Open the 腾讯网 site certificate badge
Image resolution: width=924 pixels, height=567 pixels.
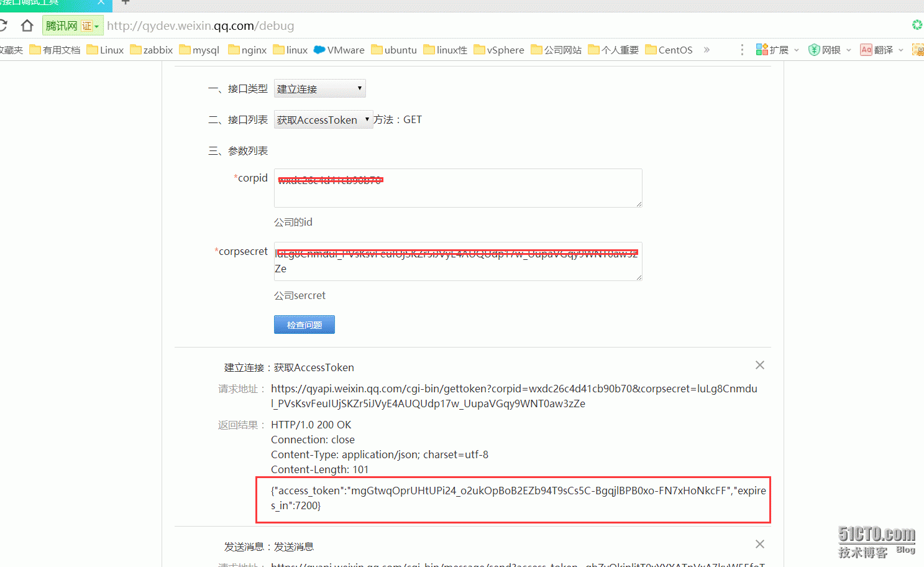point(72,25)
